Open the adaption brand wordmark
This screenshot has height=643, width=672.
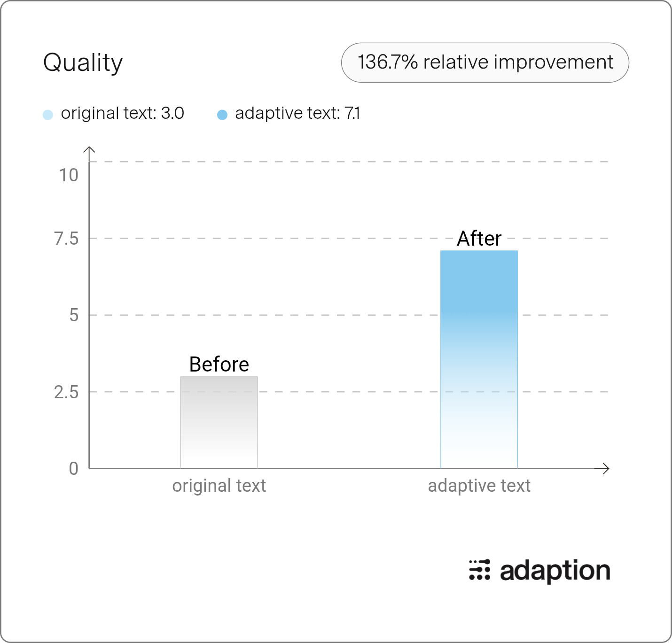click(555, 571)
